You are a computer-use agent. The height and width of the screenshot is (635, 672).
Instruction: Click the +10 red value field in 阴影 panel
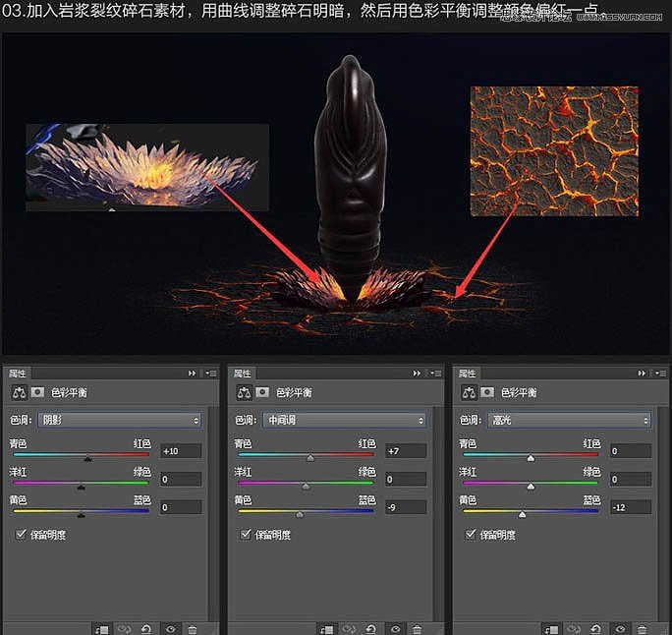click(181, 451)
